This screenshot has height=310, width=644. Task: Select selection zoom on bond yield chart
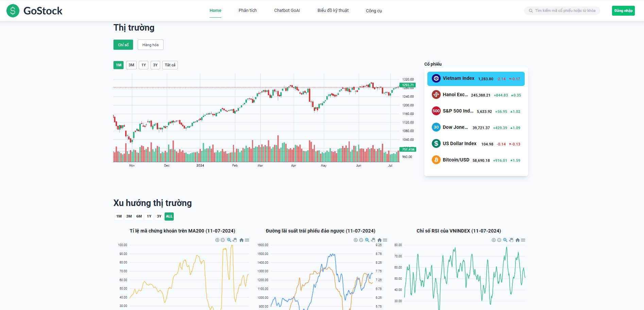click(367, 240)
